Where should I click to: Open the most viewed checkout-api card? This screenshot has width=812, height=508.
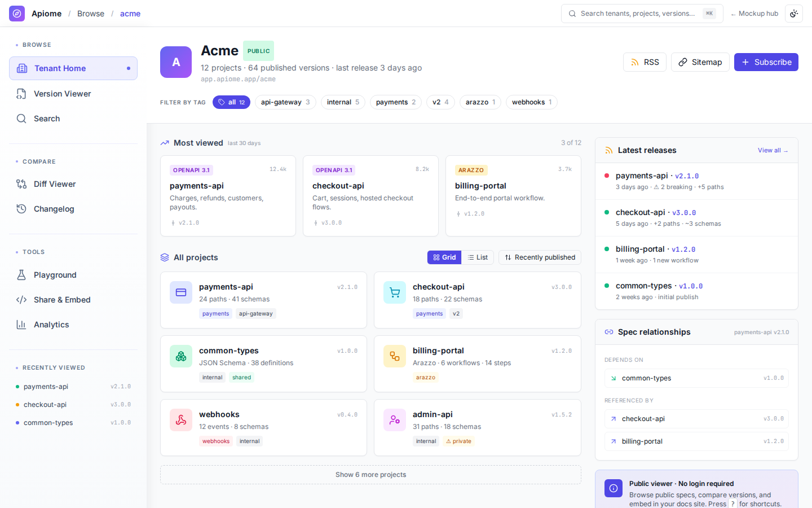pyautogui.click(x=370, y=196)
